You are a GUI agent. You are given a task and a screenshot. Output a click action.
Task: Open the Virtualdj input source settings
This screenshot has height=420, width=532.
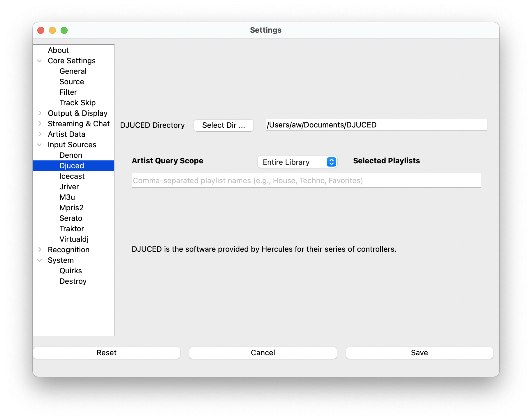pos(74,239)
